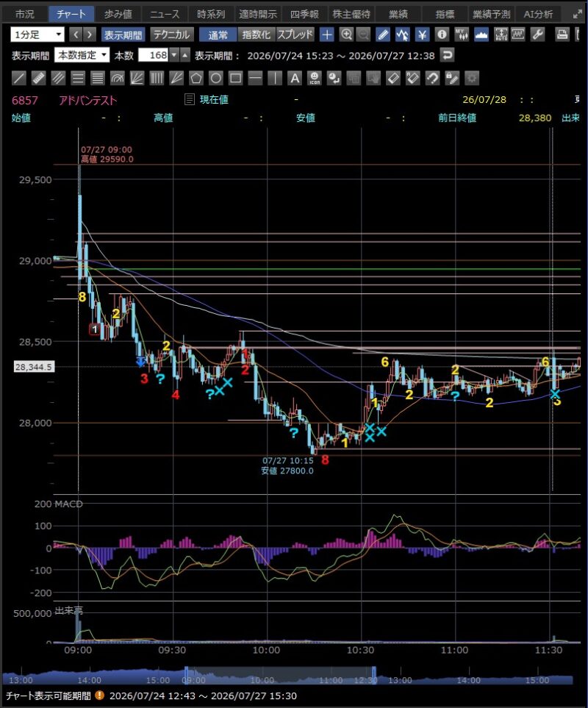Increase bar count with up arrow
This screenshot has height=708, width=588.
tap(185, 56)
